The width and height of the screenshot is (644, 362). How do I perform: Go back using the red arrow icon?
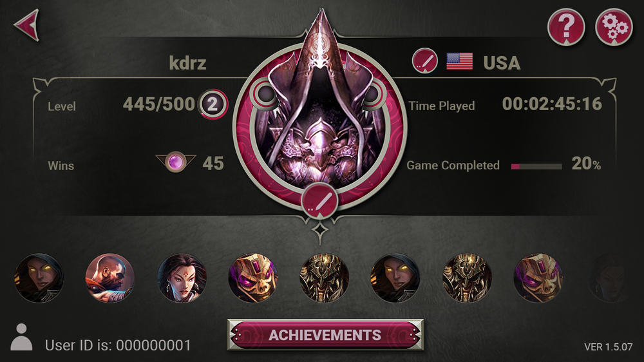(x=27, y=25)
